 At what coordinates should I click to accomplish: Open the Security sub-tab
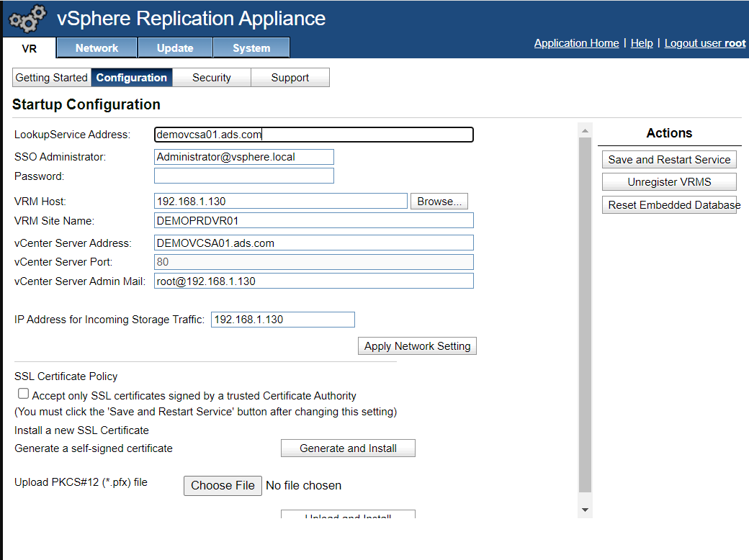[x=212, y=77]
